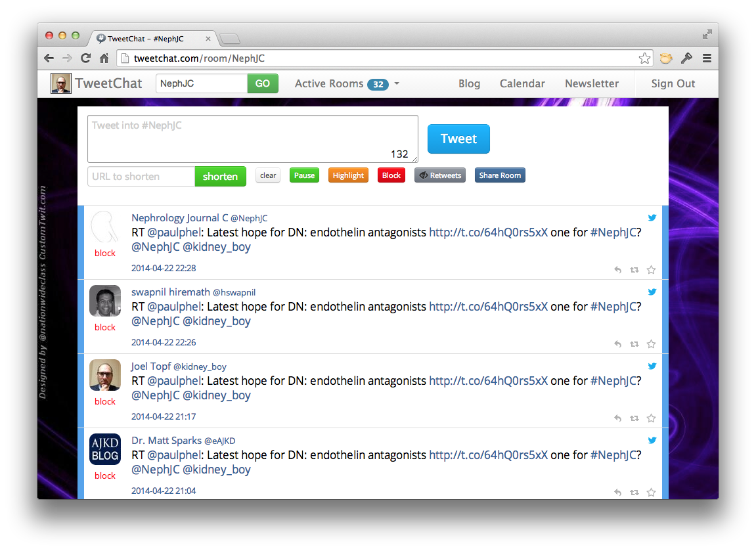Image resolution: width=756 pixels, height=551 pixels.
Task: Pause the tweet stream
Action: (304, 175)
